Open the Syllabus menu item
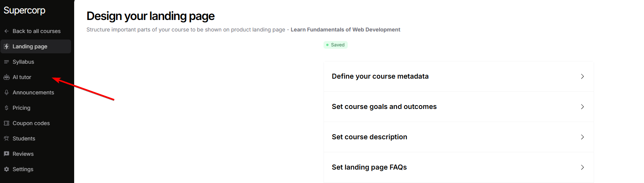This screenshot has width=644, height=183. pos(23,62)
